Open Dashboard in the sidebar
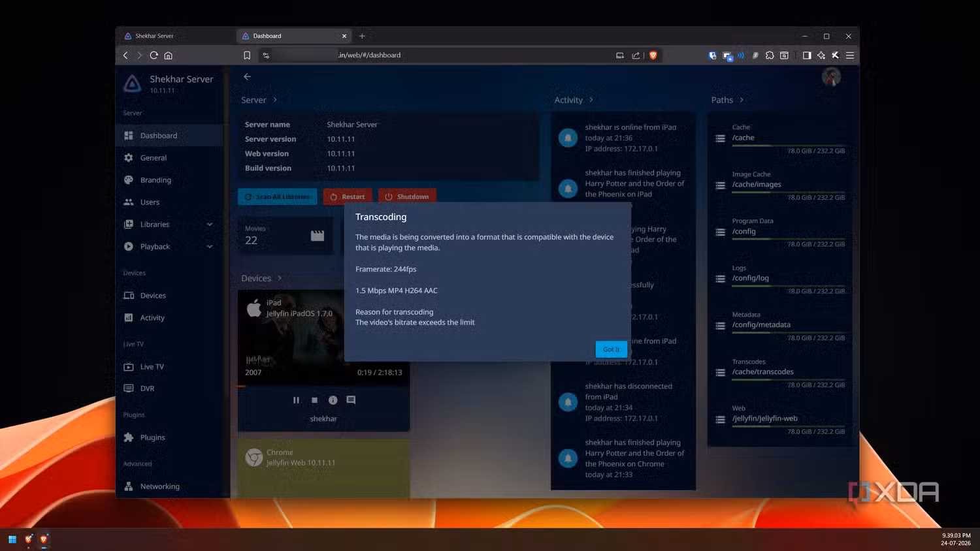Viewport: 980px width, 551px height. pos(173,135)
